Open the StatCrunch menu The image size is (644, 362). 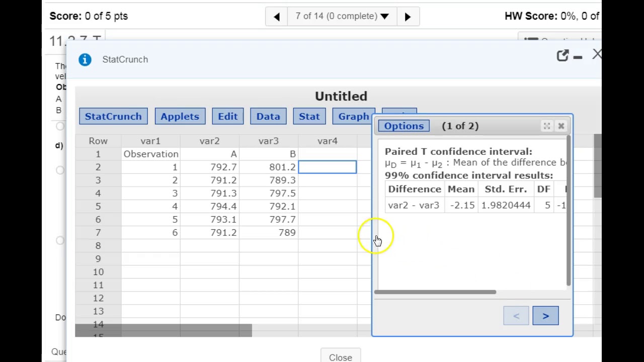click(x=113, y=116)
